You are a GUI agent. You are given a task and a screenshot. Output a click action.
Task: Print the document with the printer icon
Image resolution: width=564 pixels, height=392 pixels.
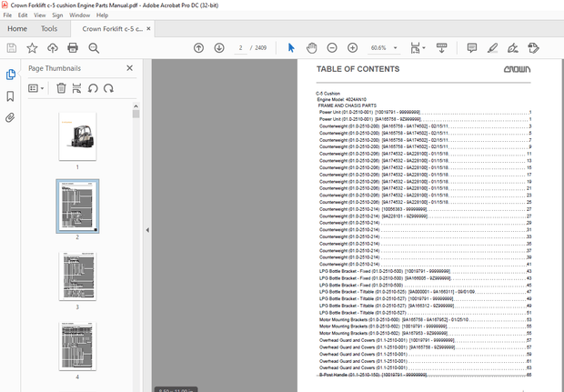(73, 48)
